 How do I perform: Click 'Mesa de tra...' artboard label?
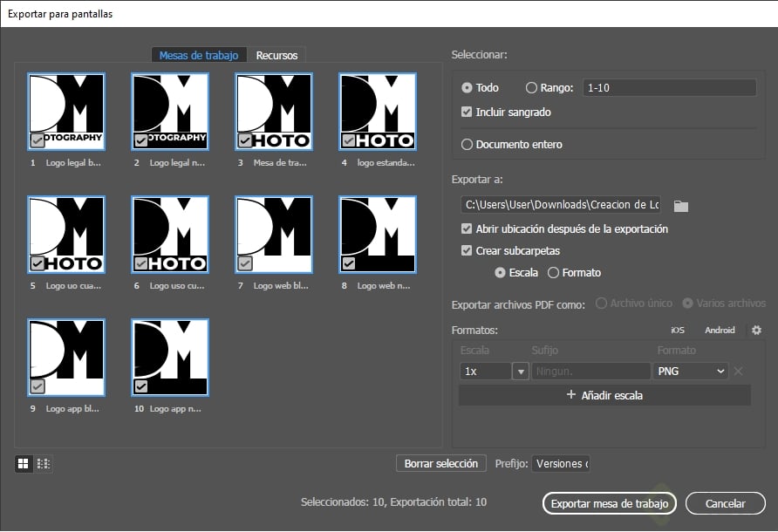280,163
